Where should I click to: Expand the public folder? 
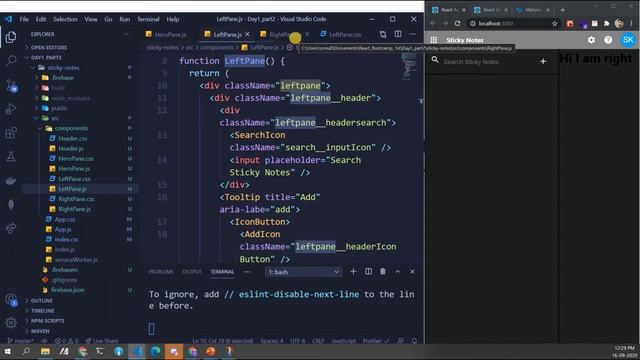59,108
